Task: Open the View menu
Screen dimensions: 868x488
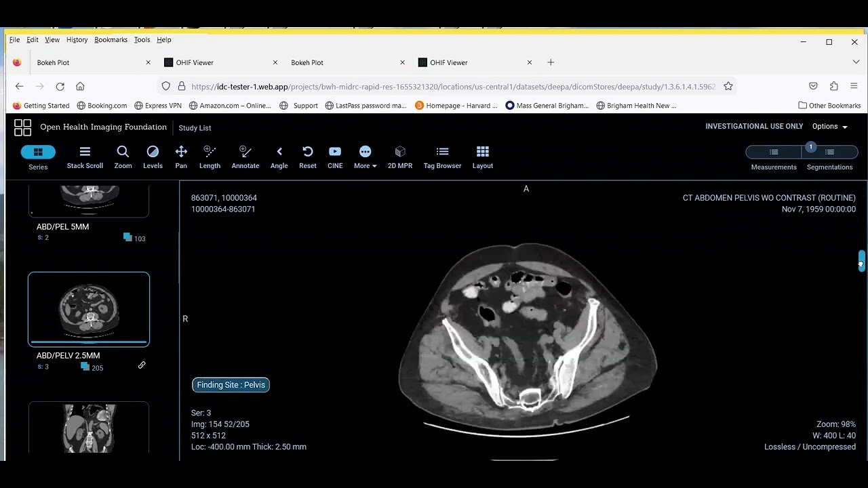Action: [x=52, y=40]
